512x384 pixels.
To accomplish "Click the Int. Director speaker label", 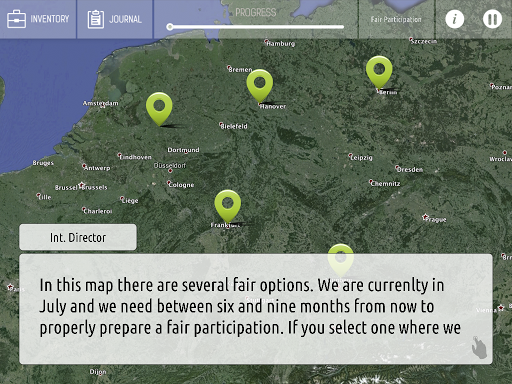I will pyautogui.click(x=78, y=237).
